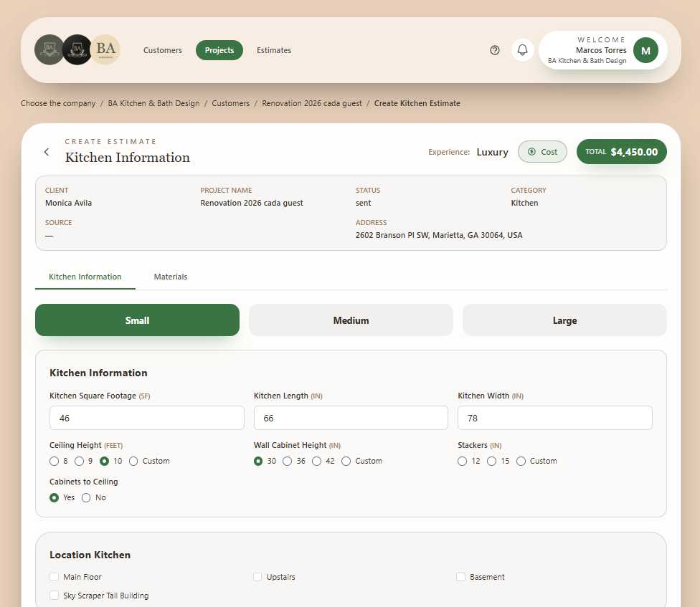Click the Luxury experience value
The width and height of the screenshot is (700, 607).
click(493, 152)
